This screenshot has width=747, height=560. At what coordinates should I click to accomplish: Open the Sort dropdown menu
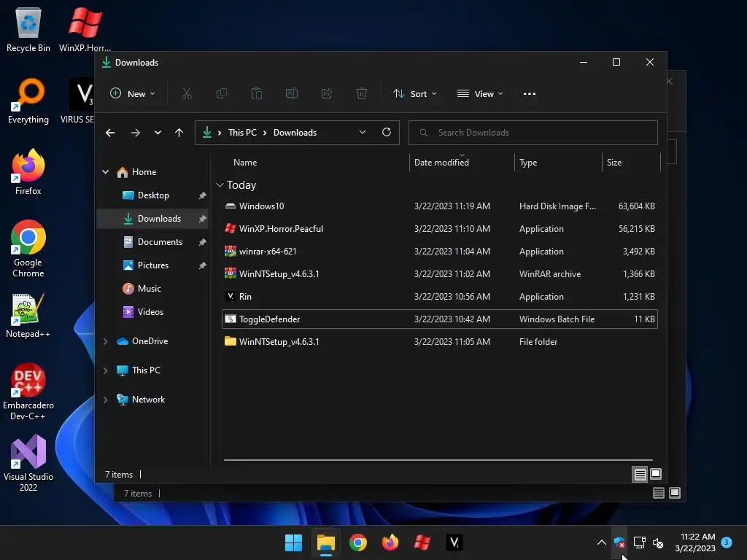pyautogui.click(x=414, y=94)
